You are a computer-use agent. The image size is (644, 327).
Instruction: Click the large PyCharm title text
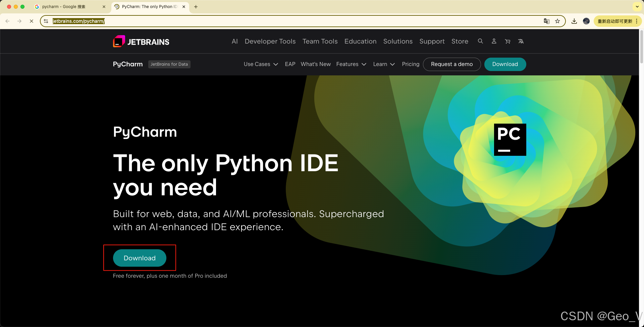coord(145,132)
